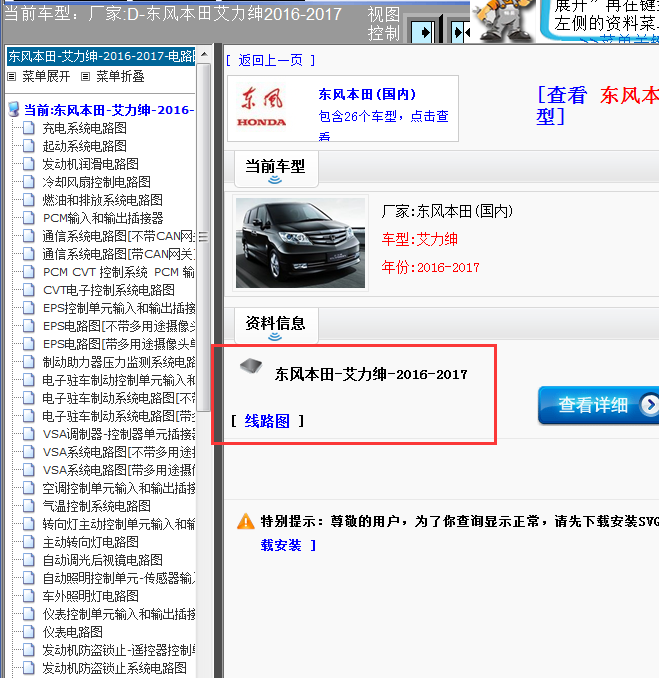Open 仪表控制单元输入和输出插接器 item
The height and width of the screenshot is (678, 659).
coord(119,614)
